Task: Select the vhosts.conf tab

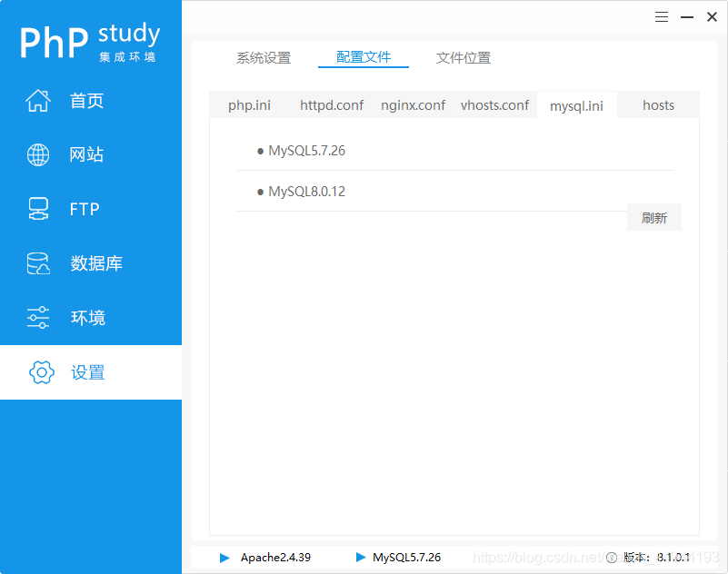Action: pos(494,104)
